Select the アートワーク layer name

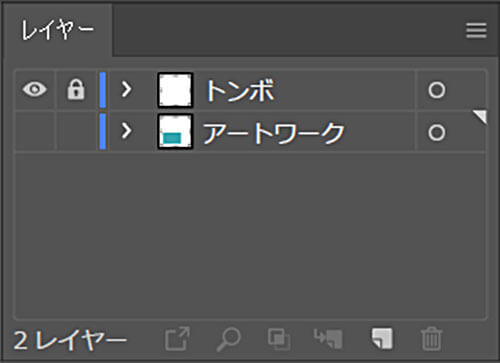[x=273, y=133]
